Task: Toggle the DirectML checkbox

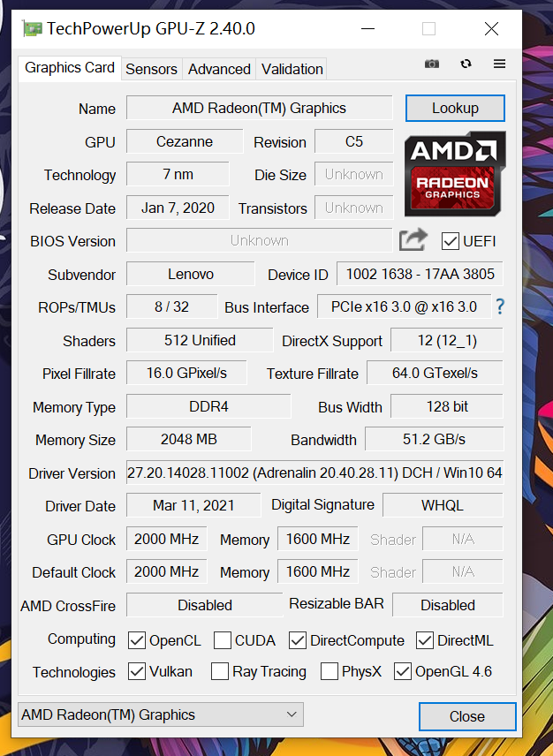Action: [425, 641]
